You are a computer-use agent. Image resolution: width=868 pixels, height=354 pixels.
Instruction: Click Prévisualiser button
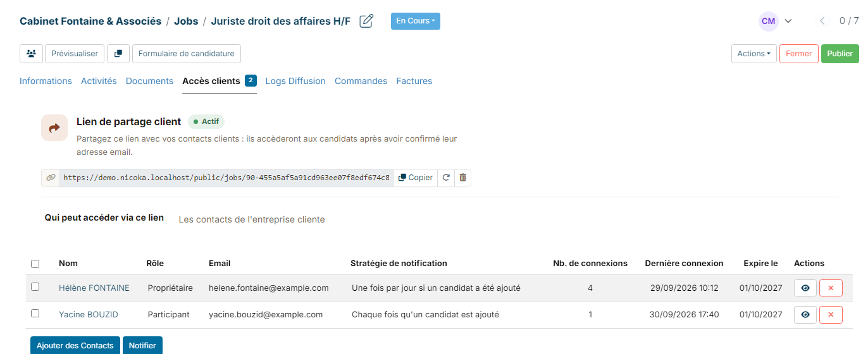coord(75,54)
